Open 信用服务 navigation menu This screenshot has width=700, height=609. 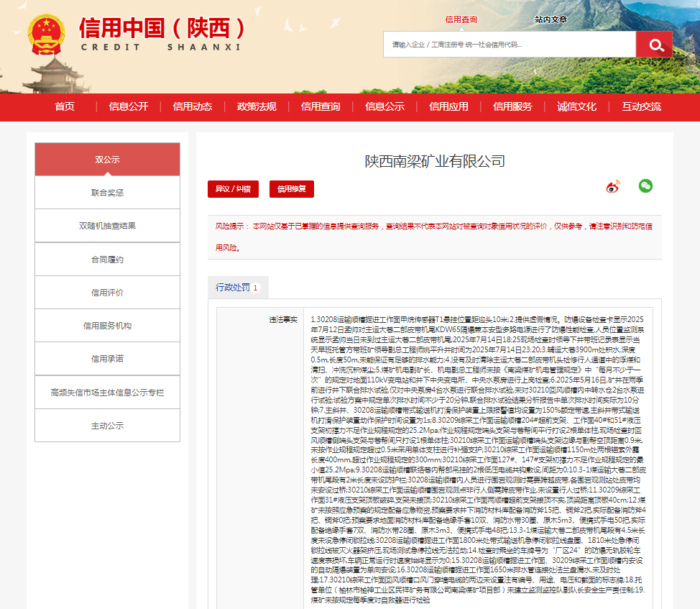pos(512,106)
